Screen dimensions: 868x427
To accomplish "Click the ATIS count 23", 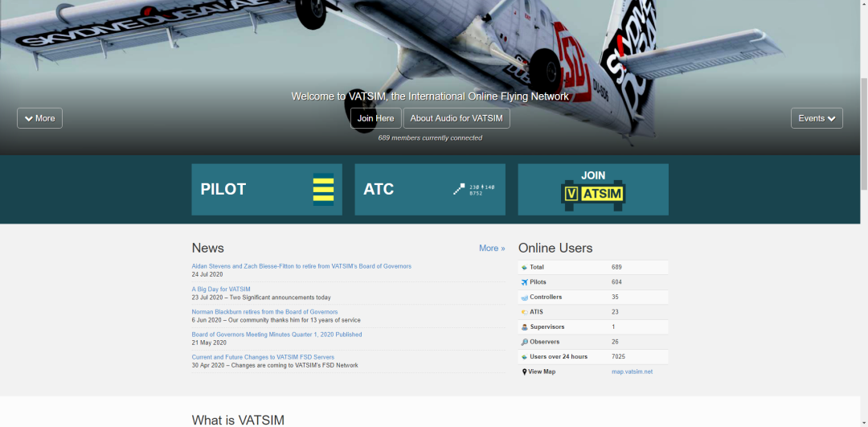I will pos(615,312).
